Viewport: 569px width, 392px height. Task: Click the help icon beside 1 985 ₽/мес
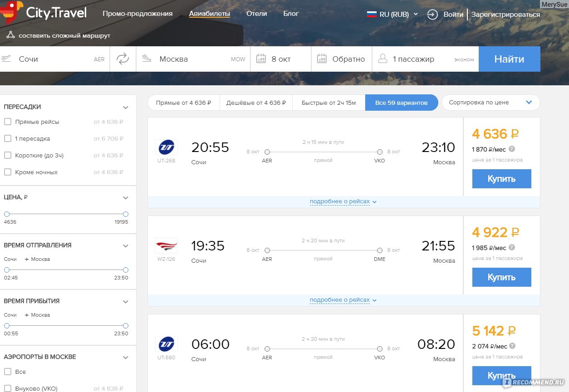[512, 247]
